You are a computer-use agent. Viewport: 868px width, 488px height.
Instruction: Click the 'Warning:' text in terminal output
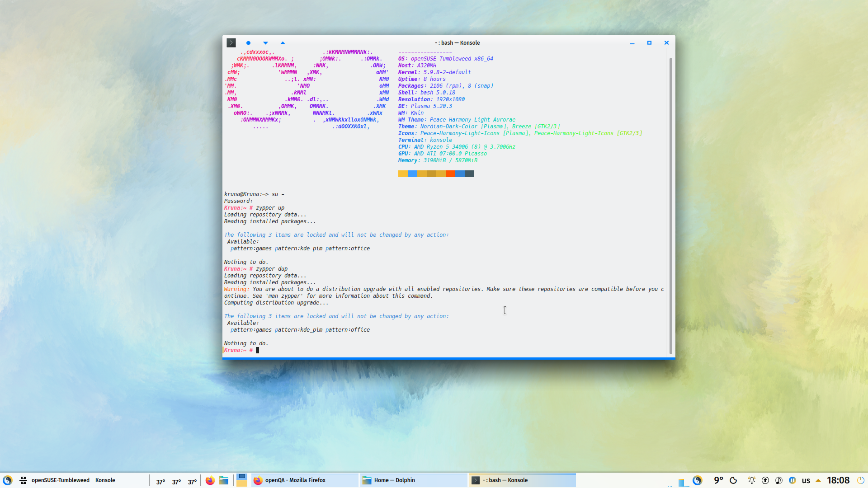[236, 289]
